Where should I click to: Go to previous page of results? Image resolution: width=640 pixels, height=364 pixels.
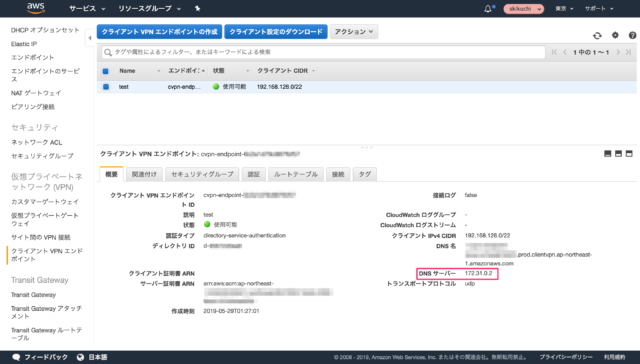(x=565, y=52)
